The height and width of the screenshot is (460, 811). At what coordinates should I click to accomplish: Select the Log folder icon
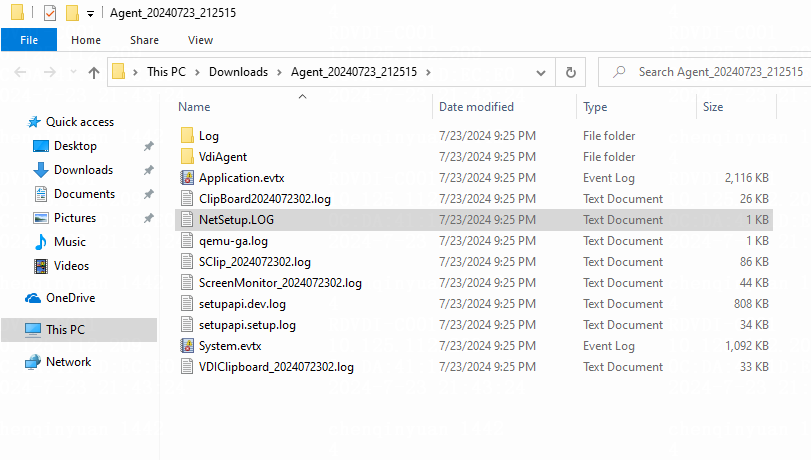(x=187, y=136)
